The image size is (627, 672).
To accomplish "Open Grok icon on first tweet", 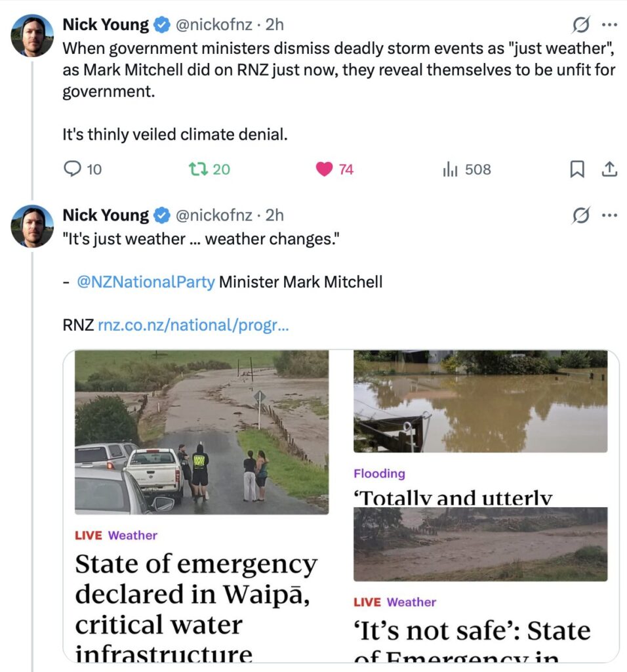I will [x=580, y=25].
